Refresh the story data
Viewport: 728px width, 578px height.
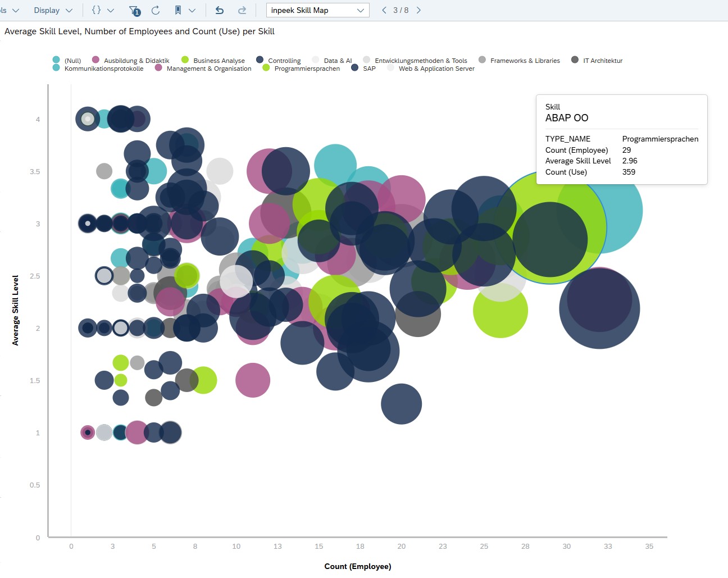point(156,10)
